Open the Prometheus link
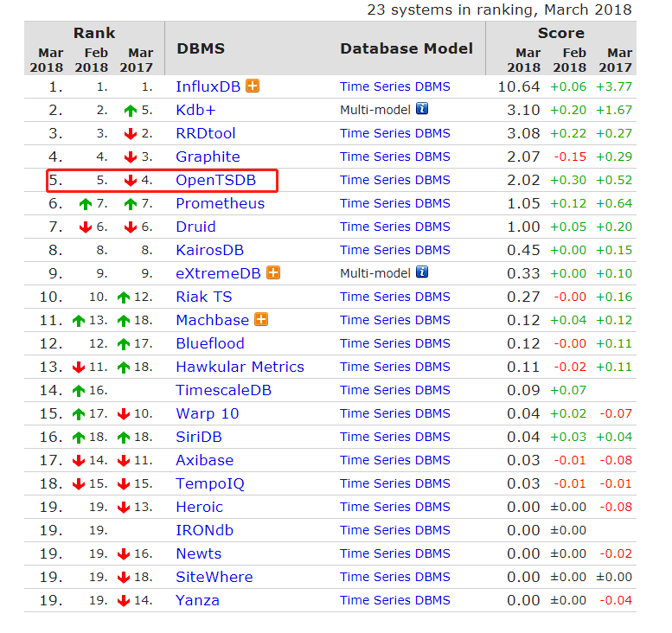The width and height of the screenshot is (672, 633). (x=221, y=203)
